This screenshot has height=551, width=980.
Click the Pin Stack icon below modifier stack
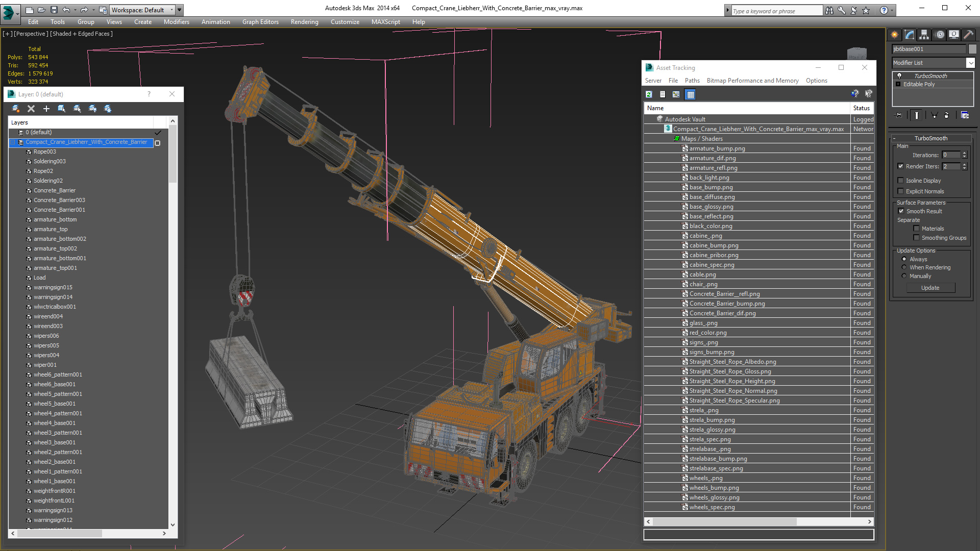pos(899,115)
